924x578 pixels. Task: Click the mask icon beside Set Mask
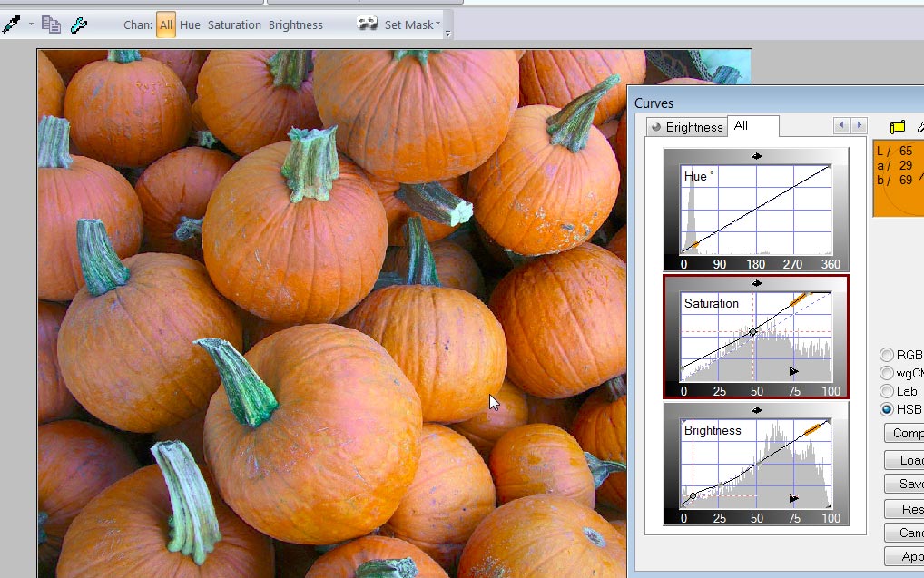pos(368,24)
